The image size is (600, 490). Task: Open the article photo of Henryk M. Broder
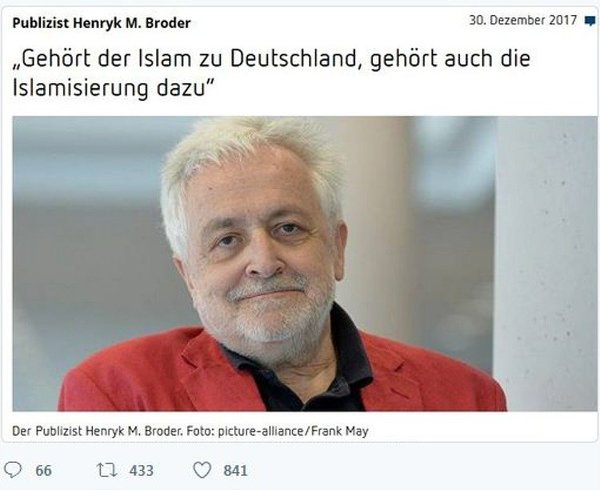(x=305, y=264)
